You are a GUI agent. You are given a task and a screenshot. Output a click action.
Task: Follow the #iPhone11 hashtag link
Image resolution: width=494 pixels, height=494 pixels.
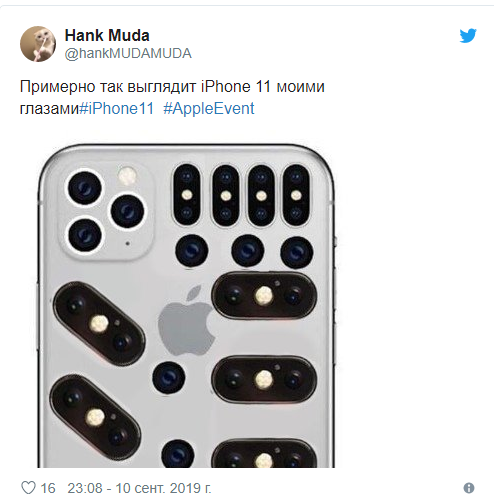[117, 108]
